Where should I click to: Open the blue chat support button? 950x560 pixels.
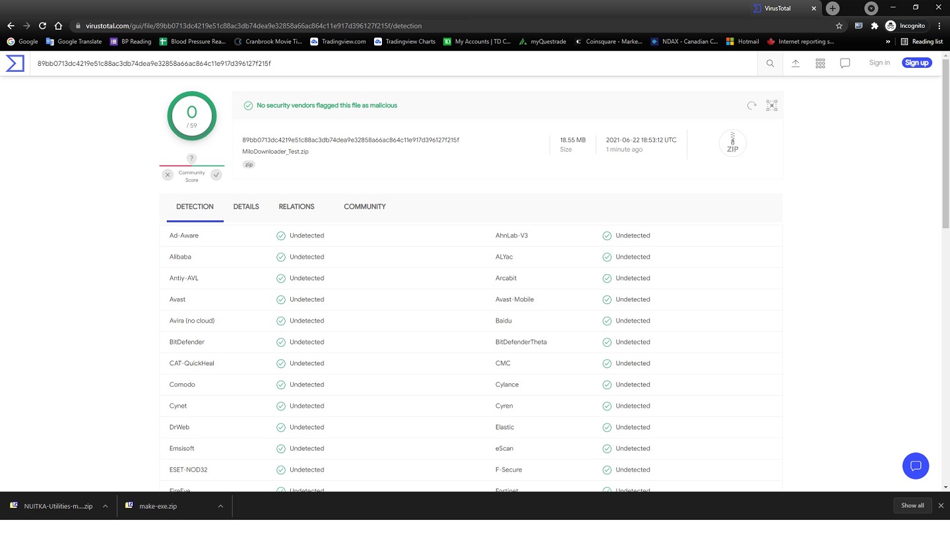click(x=916, y=466)
